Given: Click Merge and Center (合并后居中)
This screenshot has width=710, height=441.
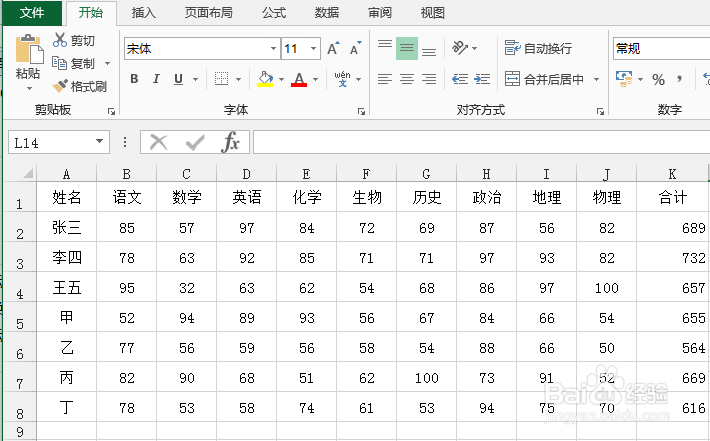Looking at the screenshot, I should (544, 79).
